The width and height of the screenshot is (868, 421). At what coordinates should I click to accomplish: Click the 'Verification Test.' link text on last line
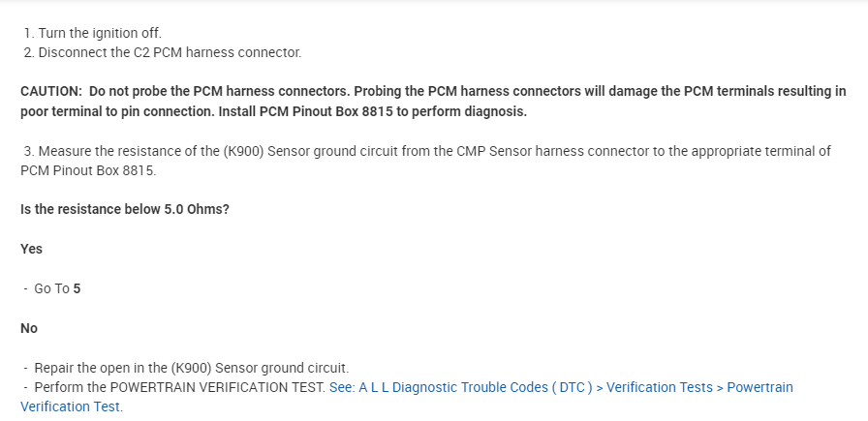tap(72, 406)
